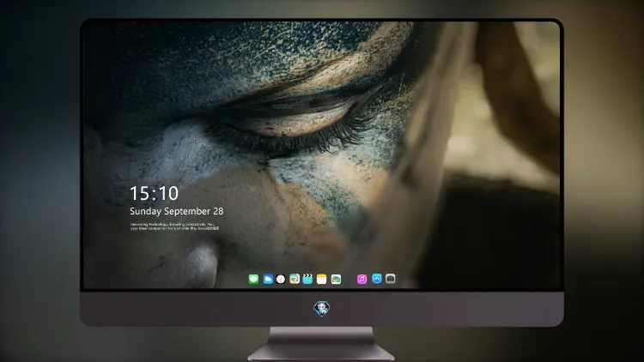Open the gray Camera app in the dock
Viewport: 644px width, 362px height.
(x=391, y=279)
